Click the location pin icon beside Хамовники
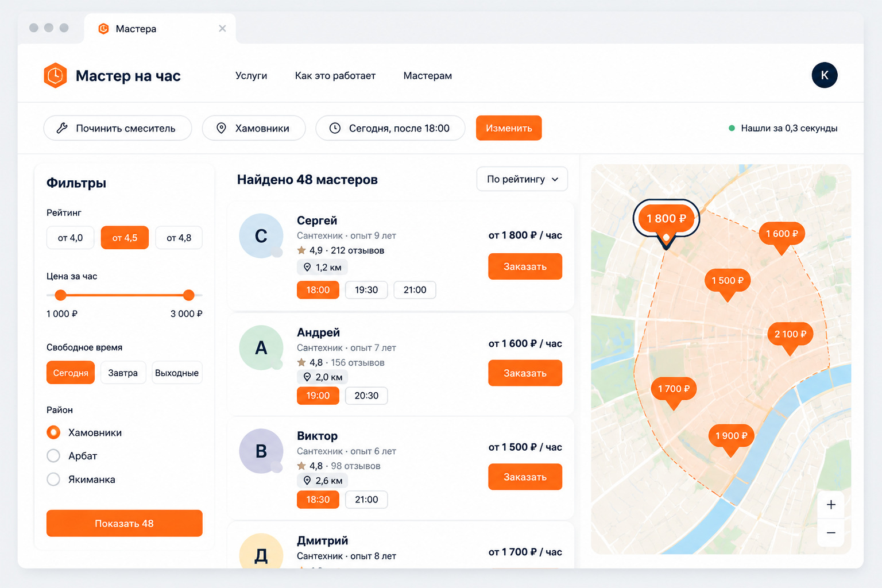882x588 pixels. click(x=221, y=128)
